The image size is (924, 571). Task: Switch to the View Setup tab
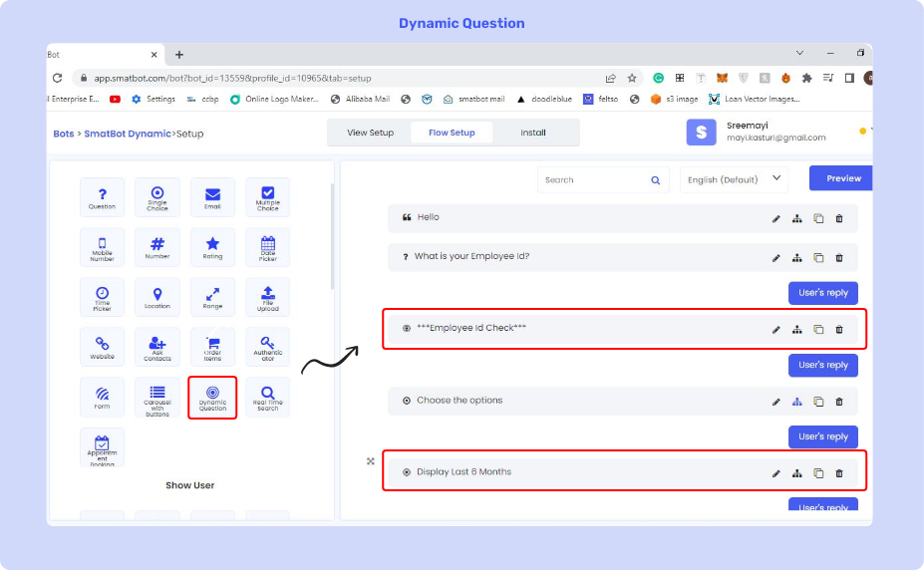coord(370,133)
